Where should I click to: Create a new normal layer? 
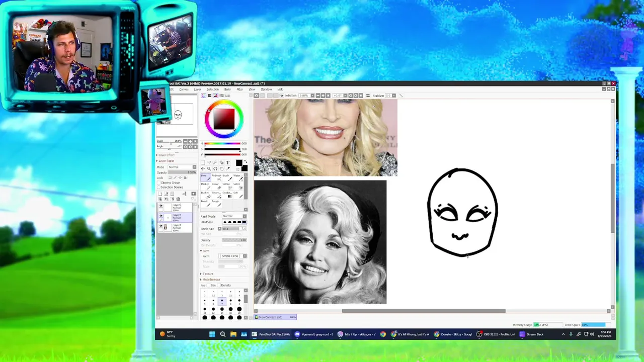pyautogui.click(x=160, y=194)
